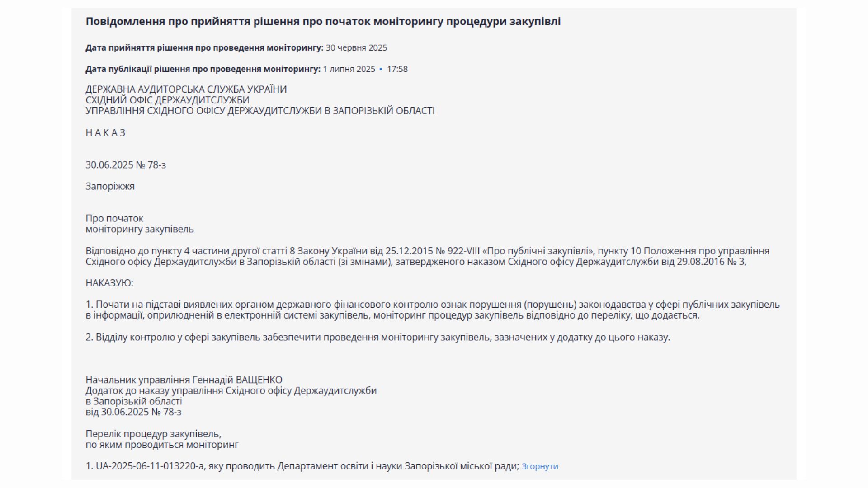Click the publication time "17:58"
868x488 pixels.
(397, 69)
